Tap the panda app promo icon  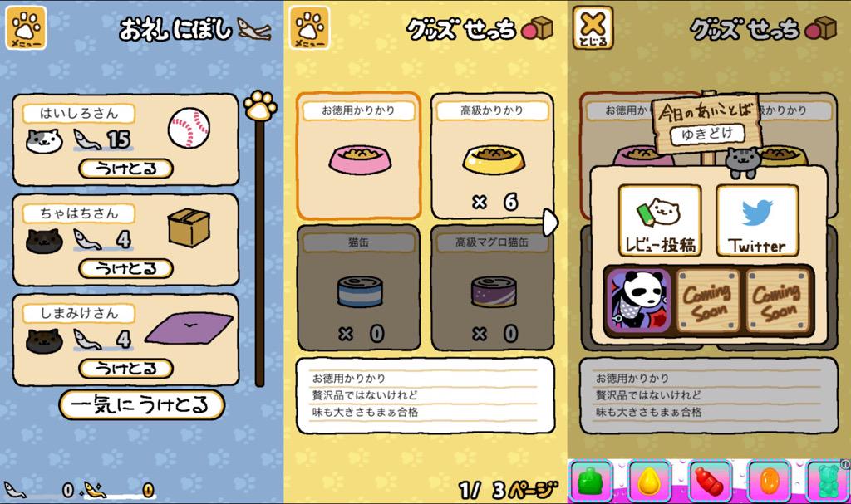coord(639,300)
